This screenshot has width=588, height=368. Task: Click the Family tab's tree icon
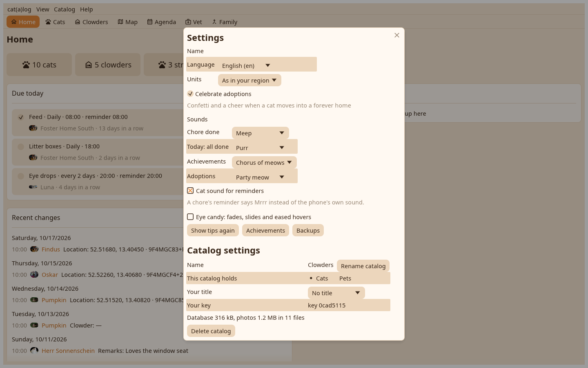214,22
